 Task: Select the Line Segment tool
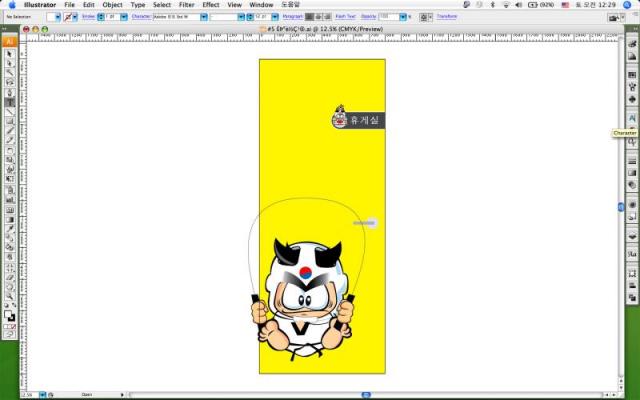[10, 111]
